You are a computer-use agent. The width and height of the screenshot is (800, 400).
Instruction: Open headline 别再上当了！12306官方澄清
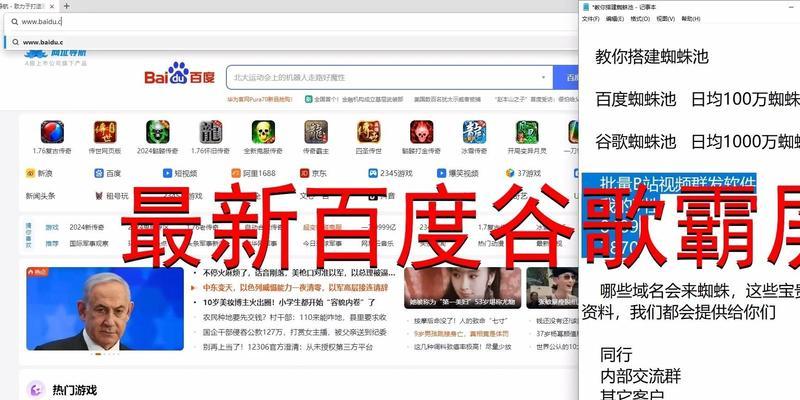(288, 347)
